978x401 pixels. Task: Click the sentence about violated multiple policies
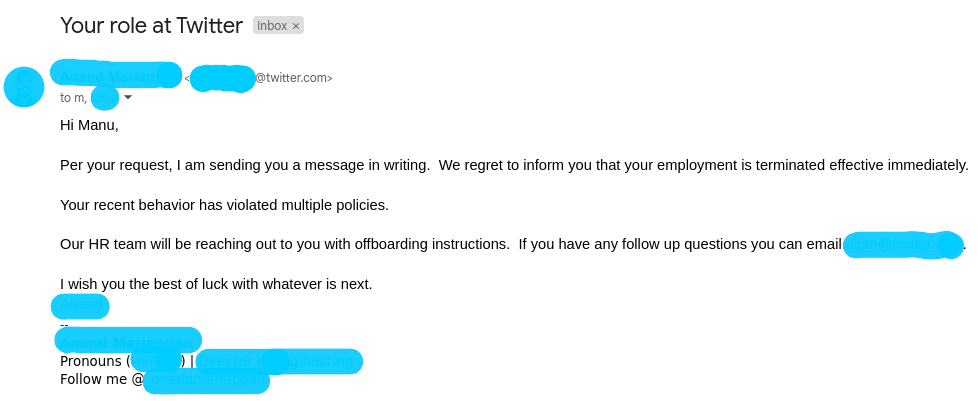225,205
